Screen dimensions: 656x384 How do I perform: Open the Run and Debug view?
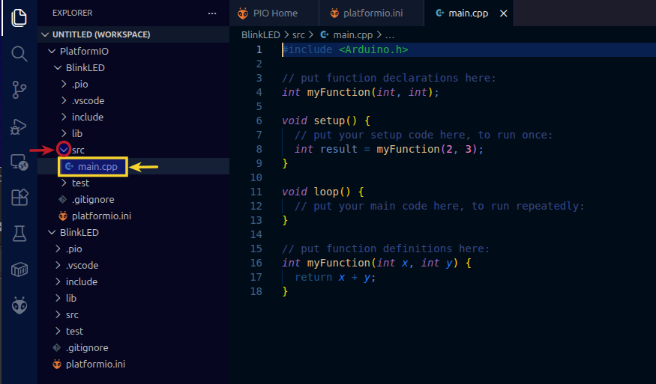point(18,127)
